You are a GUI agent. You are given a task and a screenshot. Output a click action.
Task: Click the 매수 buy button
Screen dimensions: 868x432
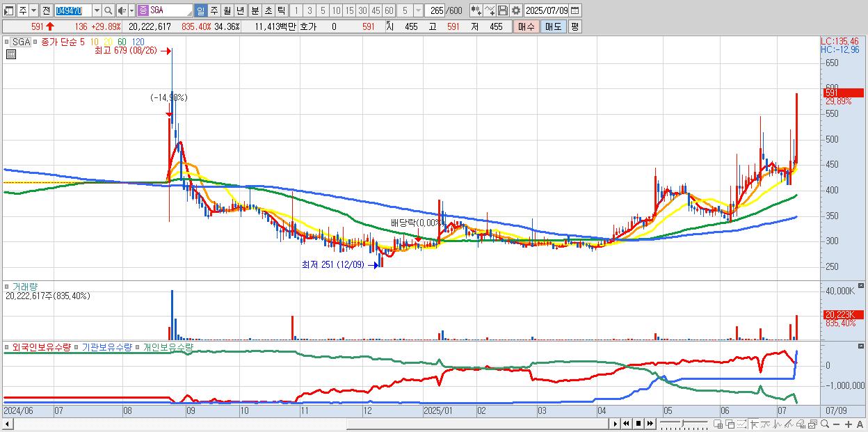[526, 26]
